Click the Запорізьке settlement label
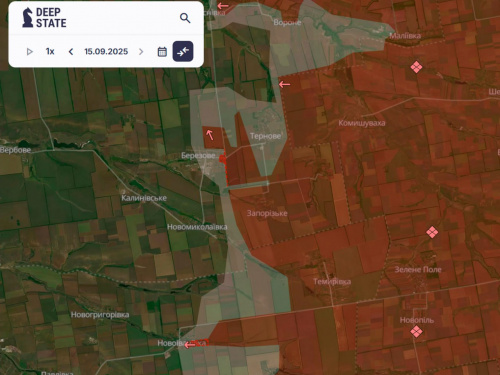Image resolution: width=500 pixels, height=375 pixels. (267, 213)
